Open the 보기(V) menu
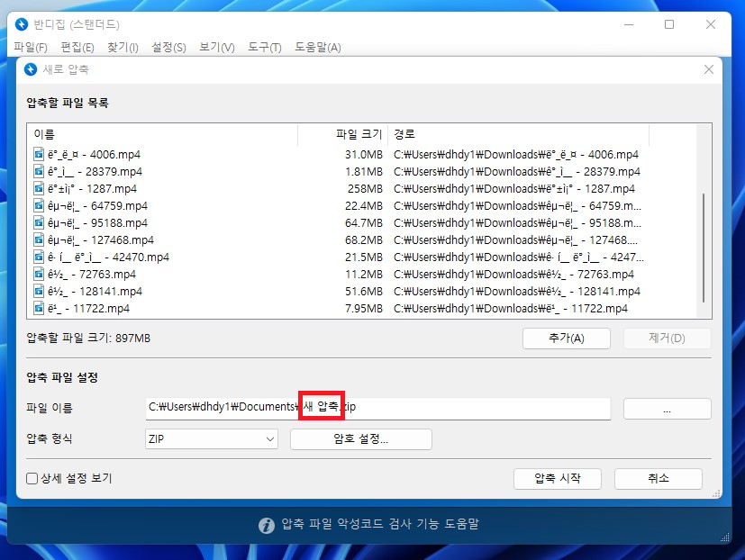The height and width of the screenshot is (560, 745). pos(217,47)
